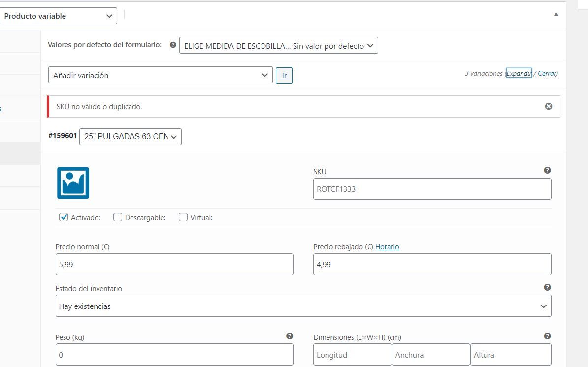Enable the Descargable checkbox

click(117, 217)
